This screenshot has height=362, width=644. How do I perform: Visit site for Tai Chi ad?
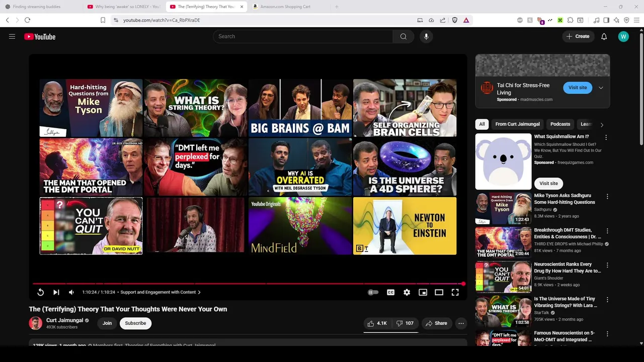click(578, 87)
